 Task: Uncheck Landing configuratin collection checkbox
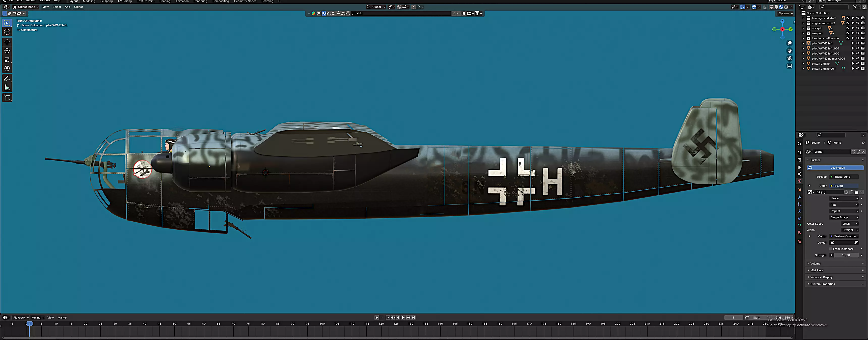pos(848,38)
